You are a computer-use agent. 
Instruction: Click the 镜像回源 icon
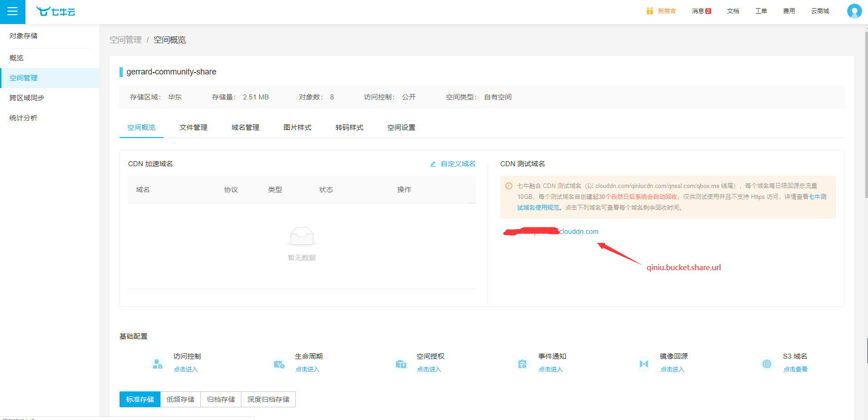pyautogui.click(x=644, y=364)
